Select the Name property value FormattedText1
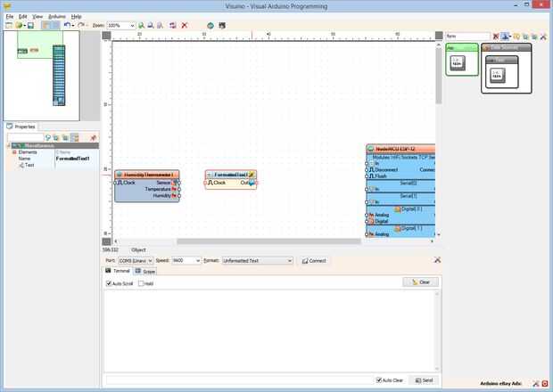 [72, 159]
